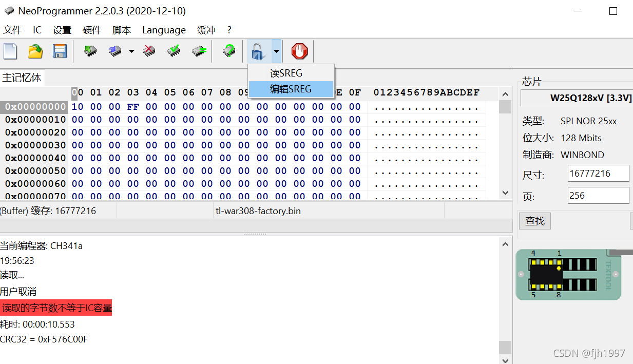Image resolution: width=633 pixels, height=364 pixels.
Task: Click the 耗时: 00:00:10.553 log line
Action: 37,324
